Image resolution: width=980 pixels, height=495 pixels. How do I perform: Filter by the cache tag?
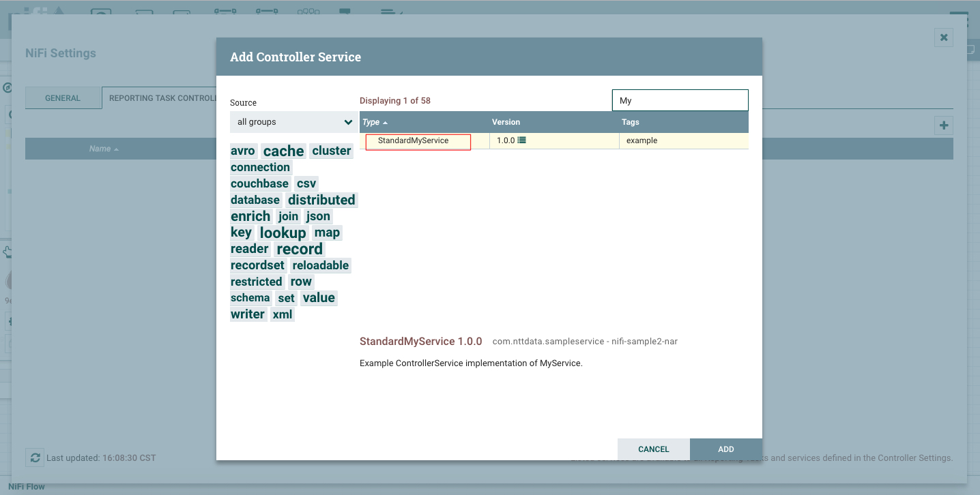tap(284, 151)
